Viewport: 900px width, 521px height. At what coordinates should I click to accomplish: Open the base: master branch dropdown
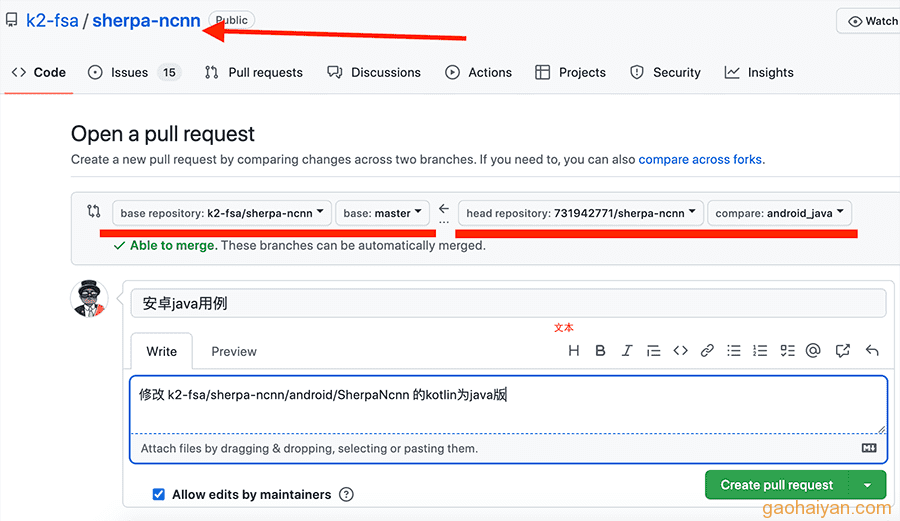(x=382, y=213)
